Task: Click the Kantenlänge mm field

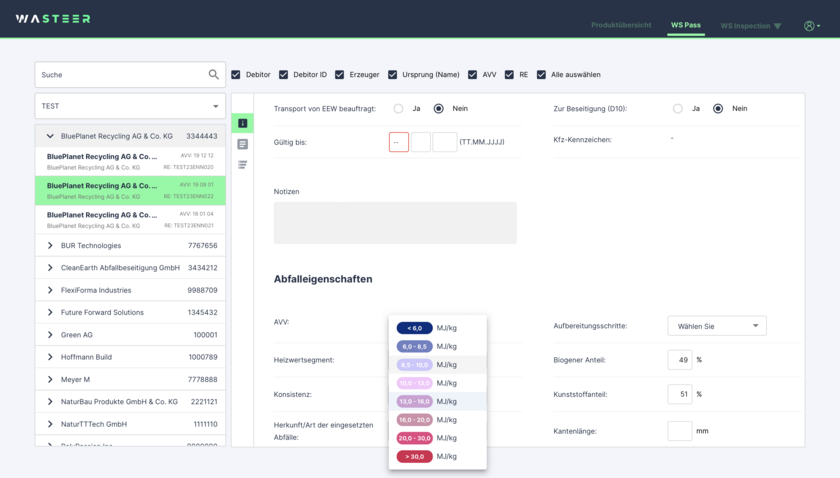Action: click(680, 431)
